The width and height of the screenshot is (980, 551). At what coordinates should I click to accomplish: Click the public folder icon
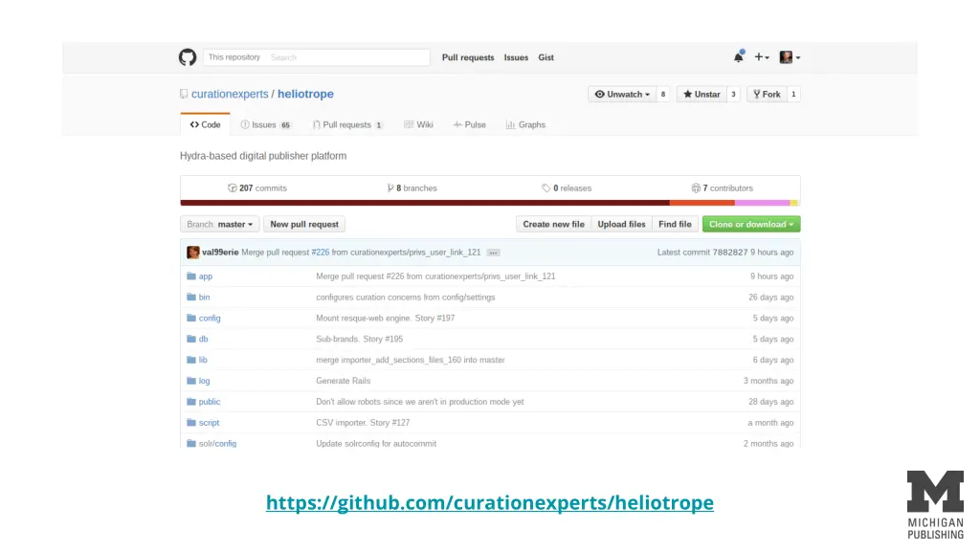pyautogui.click(x=191, y=402)
